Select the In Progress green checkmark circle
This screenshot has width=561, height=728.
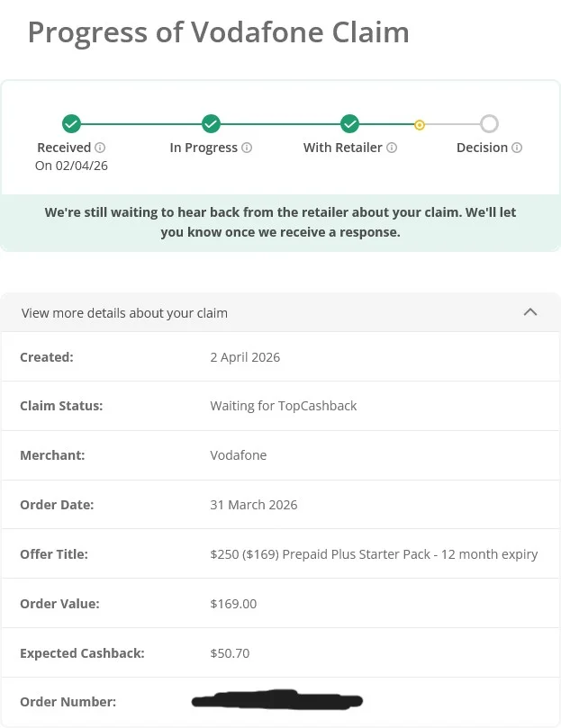tap(211, 124)
